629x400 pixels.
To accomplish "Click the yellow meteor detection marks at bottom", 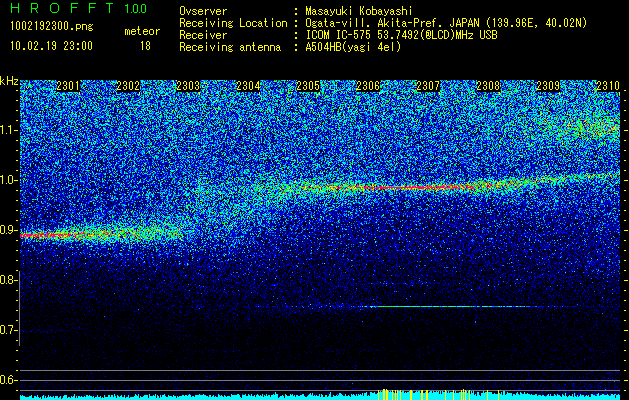I will coord(439,394).
